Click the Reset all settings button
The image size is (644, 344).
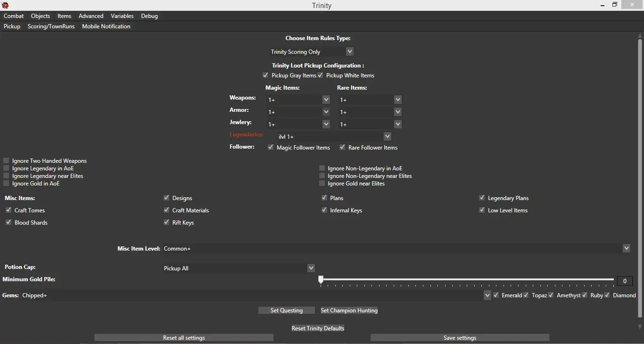tap(184, 338)
